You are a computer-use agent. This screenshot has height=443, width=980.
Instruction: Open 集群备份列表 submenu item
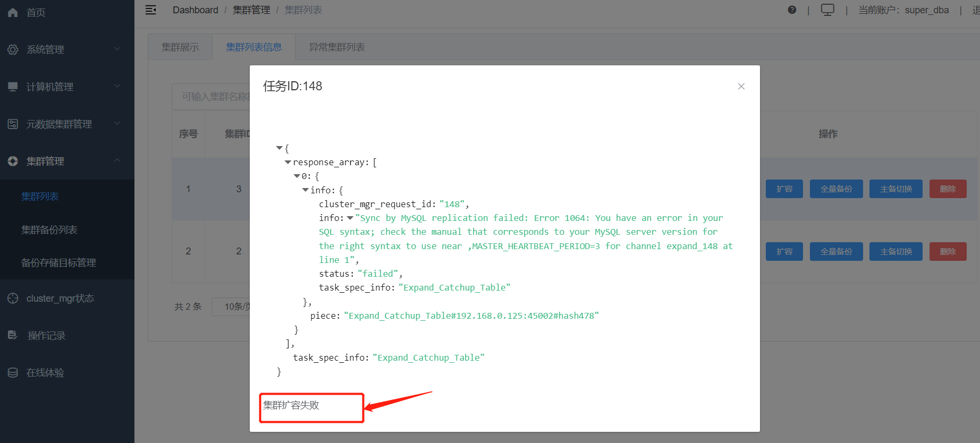pyautogui.click(x=49, y=229)
